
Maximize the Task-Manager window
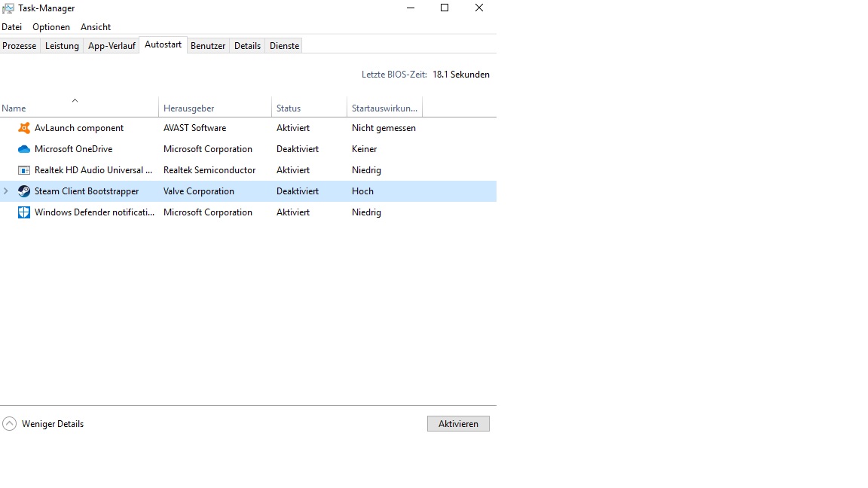coord(445,8)
